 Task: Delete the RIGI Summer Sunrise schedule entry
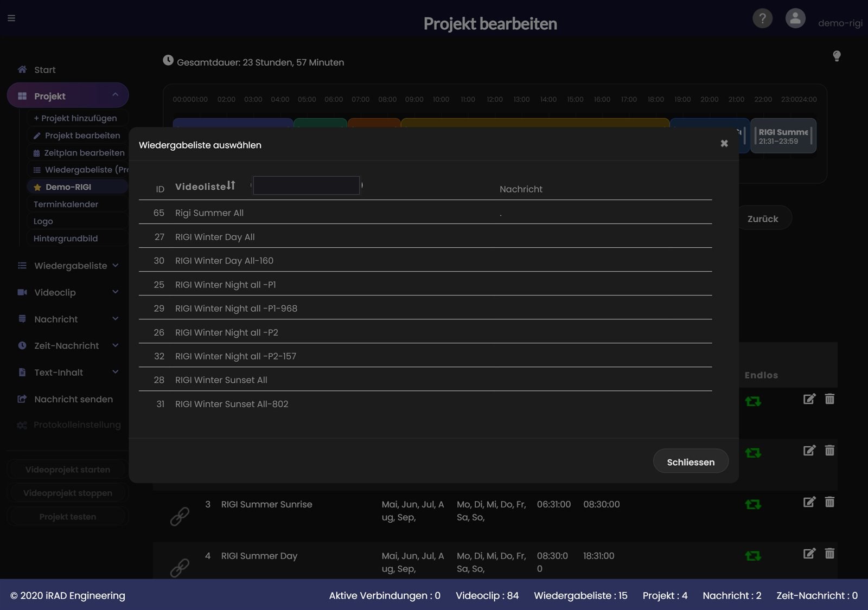click(x=829, y=502)
